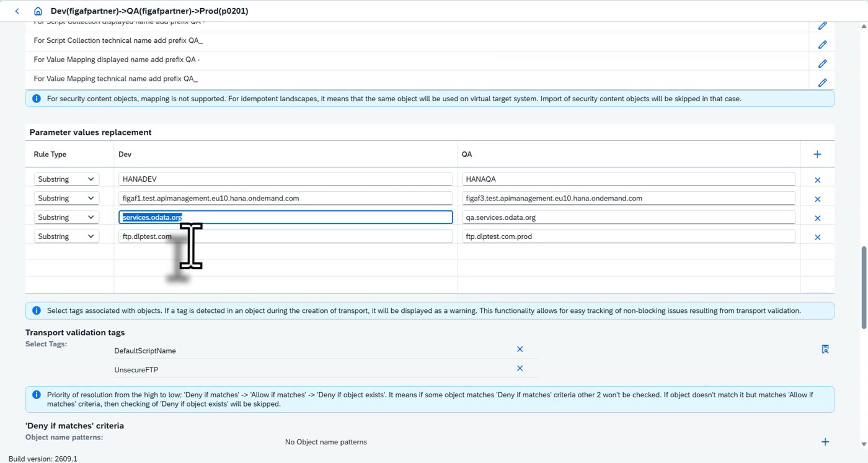Click the scroll up arrow of the page
Image resolution: width=868 pixels, height=463 pixels.
864,26
